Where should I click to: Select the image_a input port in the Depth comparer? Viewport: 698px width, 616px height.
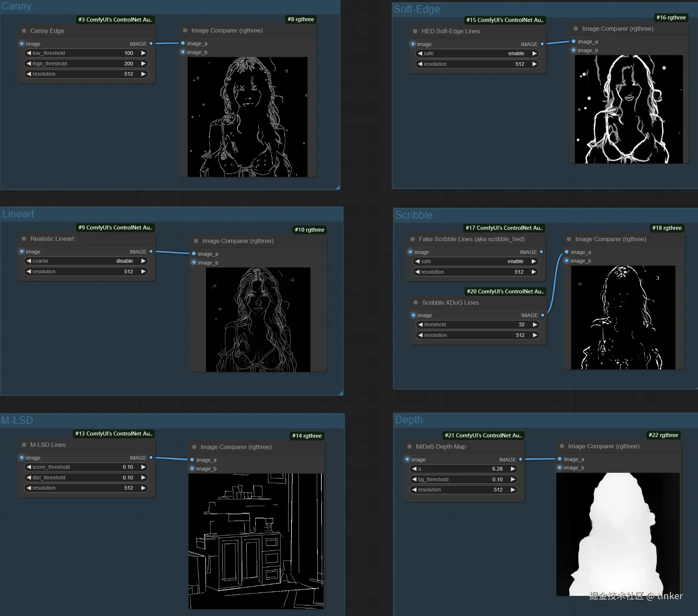click(x=560, y=459)
